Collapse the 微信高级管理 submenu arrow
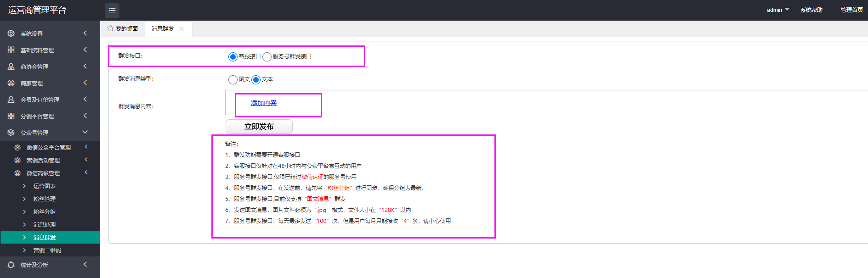The image size is (868, 278). (x=85, y=173)
